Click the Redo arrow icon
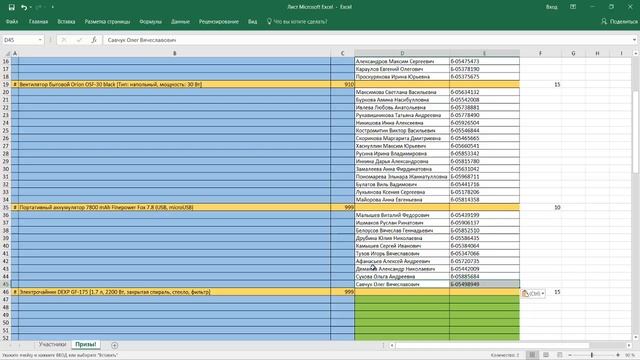This screenshot has width=640, height=360. (38, 7)
